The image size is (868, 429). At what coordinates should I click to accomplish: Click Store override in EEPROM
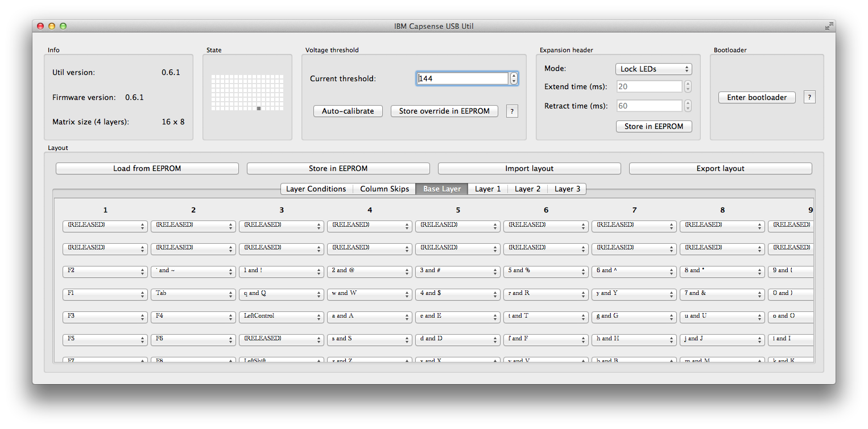point(444,111)
